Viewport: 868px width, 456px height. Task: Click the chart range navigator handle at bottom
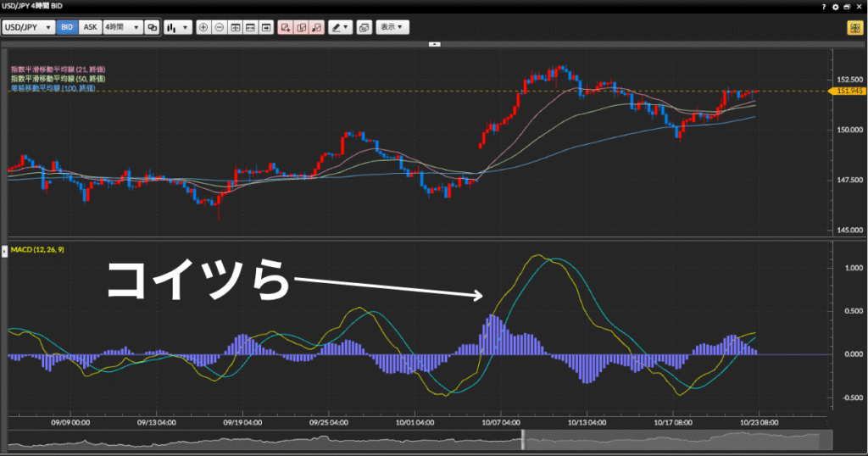[x=523, y=440]
